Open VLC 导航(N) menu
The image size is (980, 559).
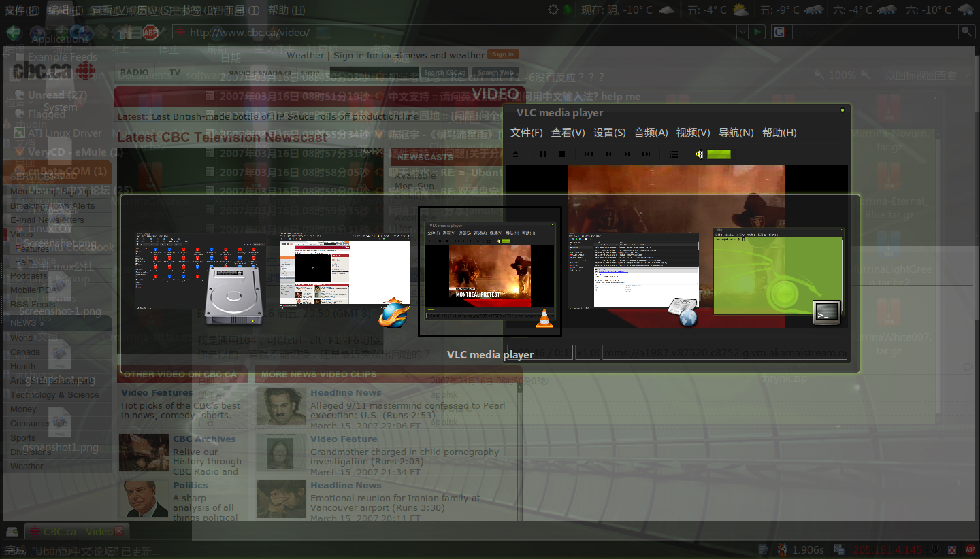click(x=736, y=133)
